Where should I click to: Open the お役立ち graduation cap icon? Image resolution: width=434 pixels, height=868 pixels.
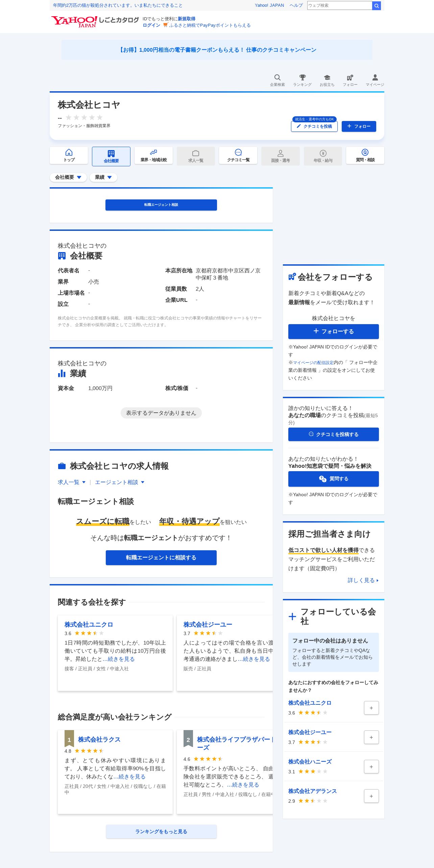pyautogui.click(x=327, y=80)
